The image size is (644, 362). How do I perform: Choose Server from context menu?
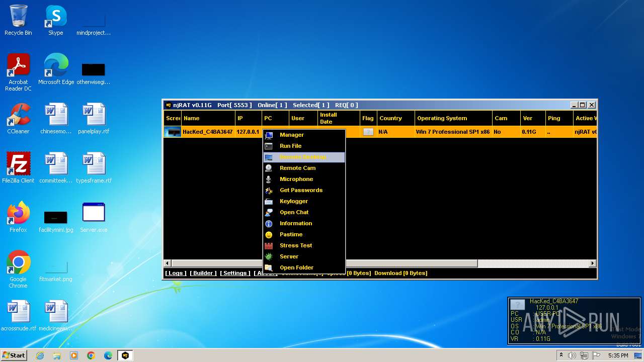tap(304, 256)
